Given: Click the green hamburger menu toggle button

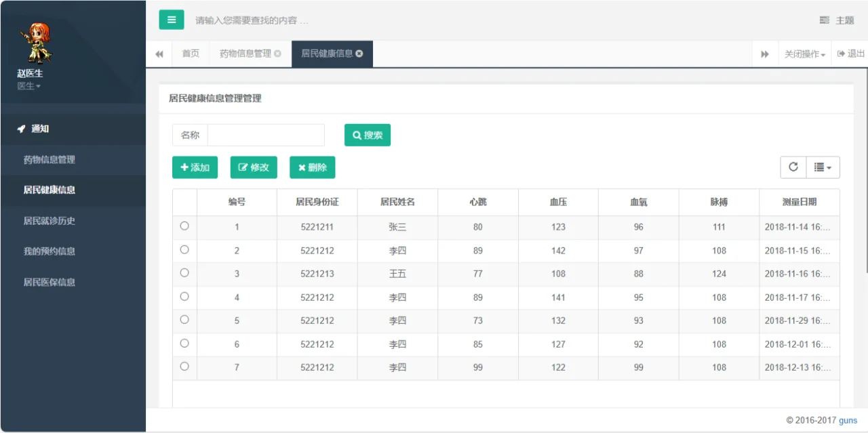Looking at the screenshot, I should pyautogui.click(x=172, y=20).
